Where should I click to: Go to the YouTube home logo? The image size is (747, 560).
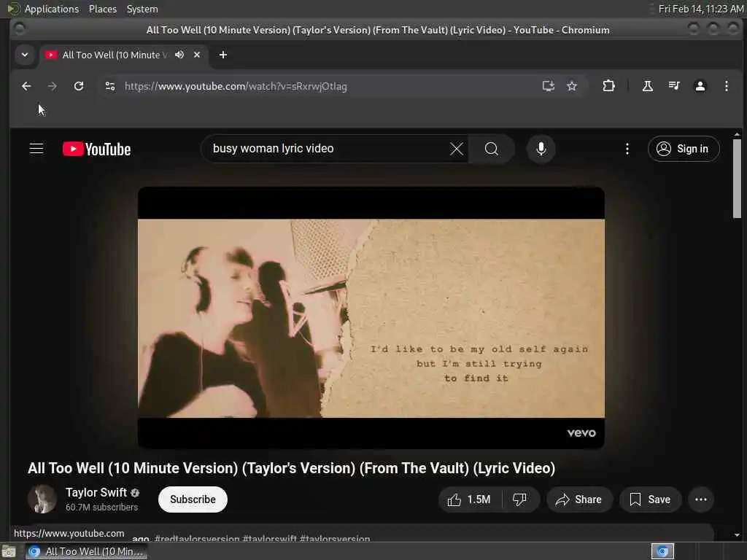[97, 149]
